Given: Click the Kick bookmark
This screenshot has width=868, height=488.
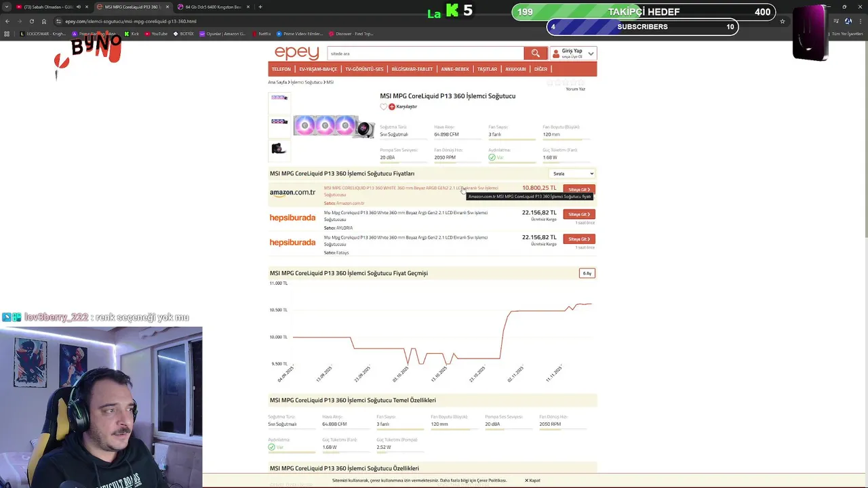Looking at the screenshot, I should click(x=132, y=33).
